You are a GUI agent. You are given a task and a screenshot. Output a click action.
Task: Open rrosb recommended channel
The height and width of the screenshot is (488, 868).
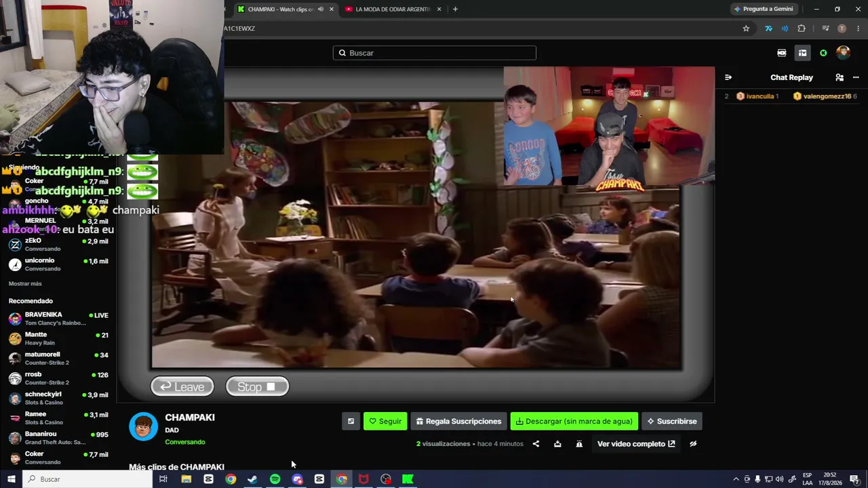point(58,378)
